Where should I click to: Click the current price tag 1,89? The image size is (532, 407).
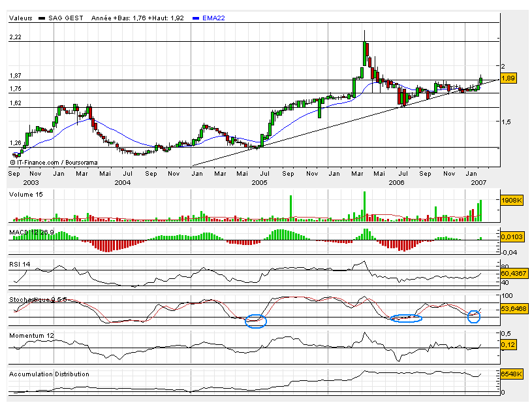coord(509,78)
